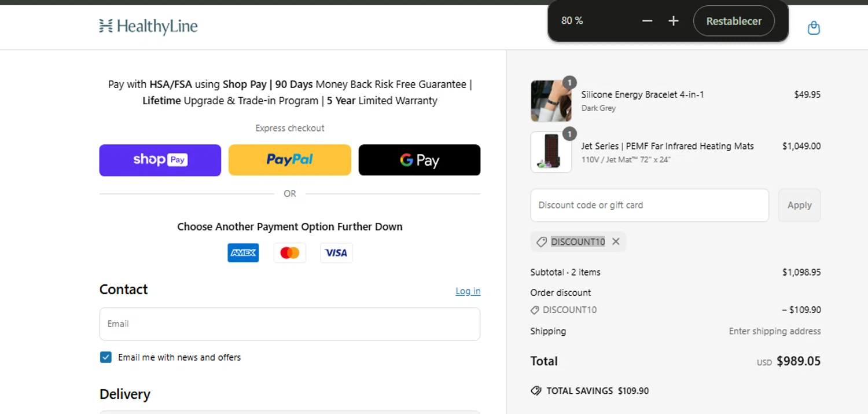Click the Mastercard card icon
Viewport: 868px width, 414px height.
pyautogui.click(x=290, y=253)
